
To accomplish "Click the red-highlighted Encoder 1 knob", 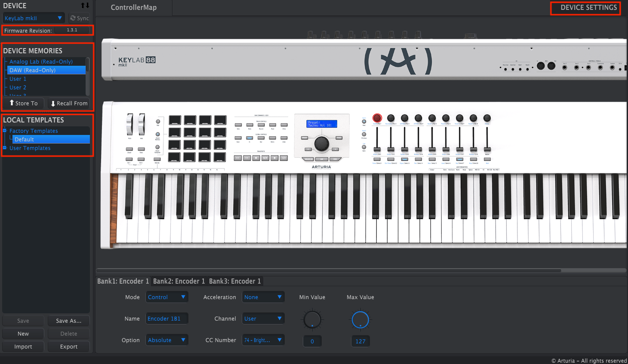I will (377, 118).
